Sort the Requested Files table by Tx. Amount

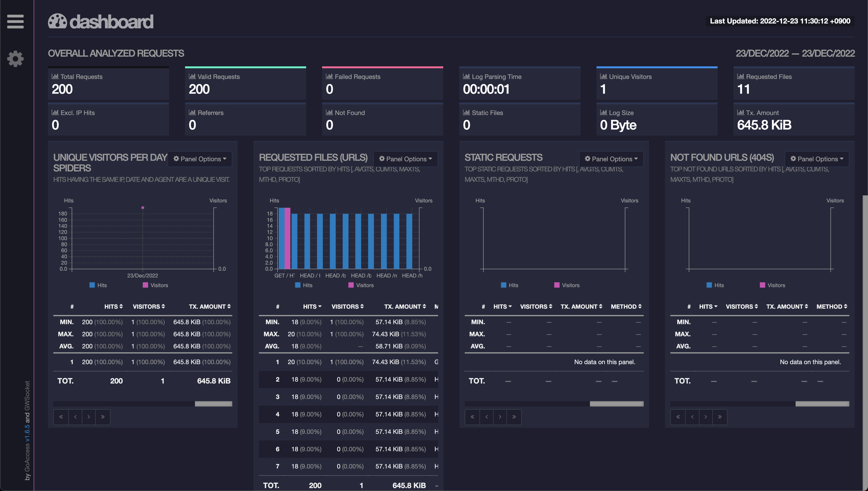pos(405,307)
